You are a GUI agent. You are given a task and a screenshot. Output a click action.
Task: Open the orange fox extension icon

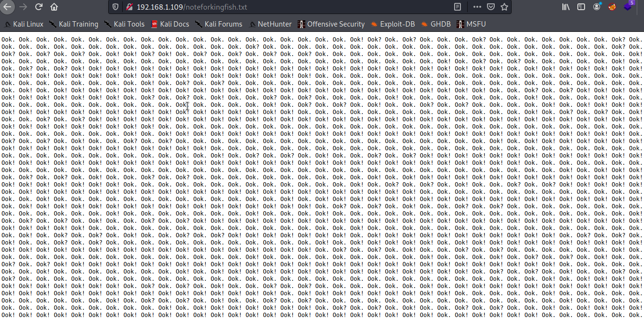pyautogui.click(x=612, y=7)
